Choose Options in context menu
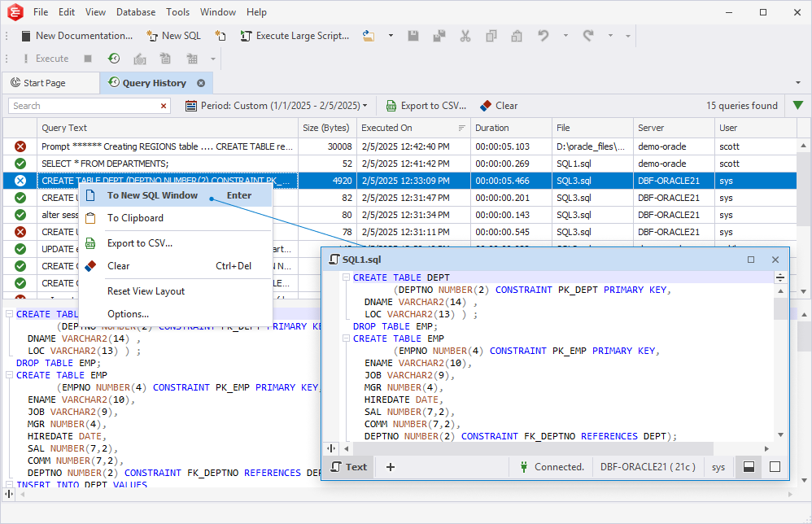This screenshot has height=524, width=812. click(176, 314)
